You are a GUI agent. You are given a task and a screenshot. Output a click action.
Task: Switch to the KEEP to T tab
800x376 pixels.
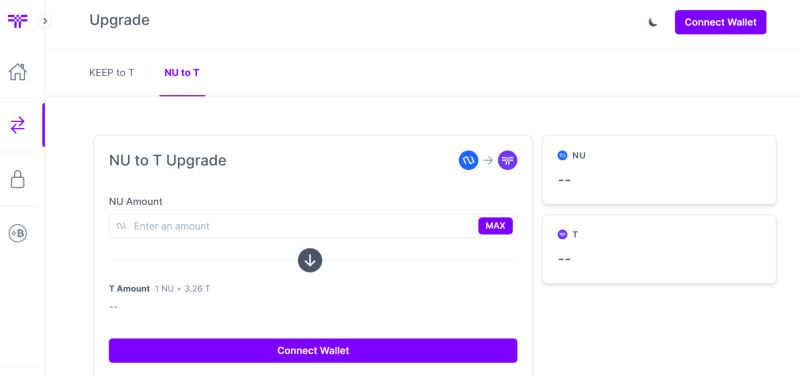tap(112, 73)
